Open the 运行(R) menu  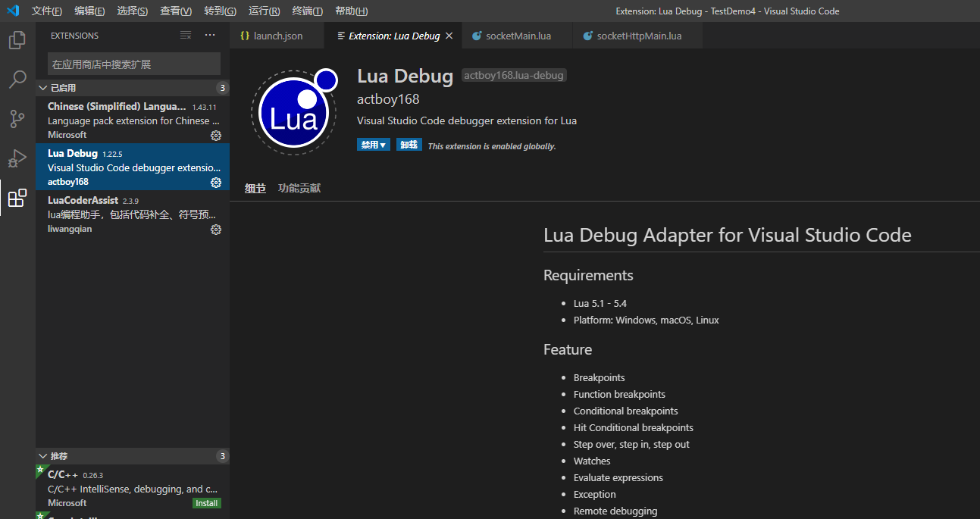[x=264, y=11]
